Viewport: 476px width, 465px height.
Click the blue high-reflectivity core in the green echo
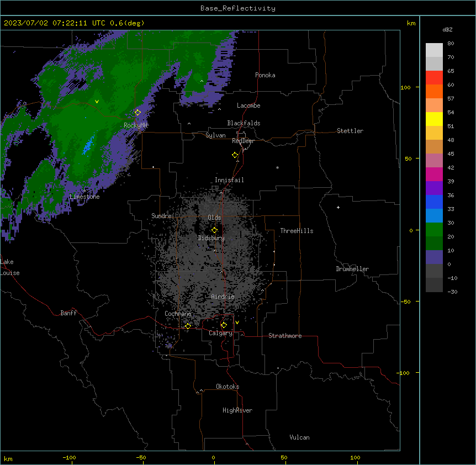(x=88, y=146)
